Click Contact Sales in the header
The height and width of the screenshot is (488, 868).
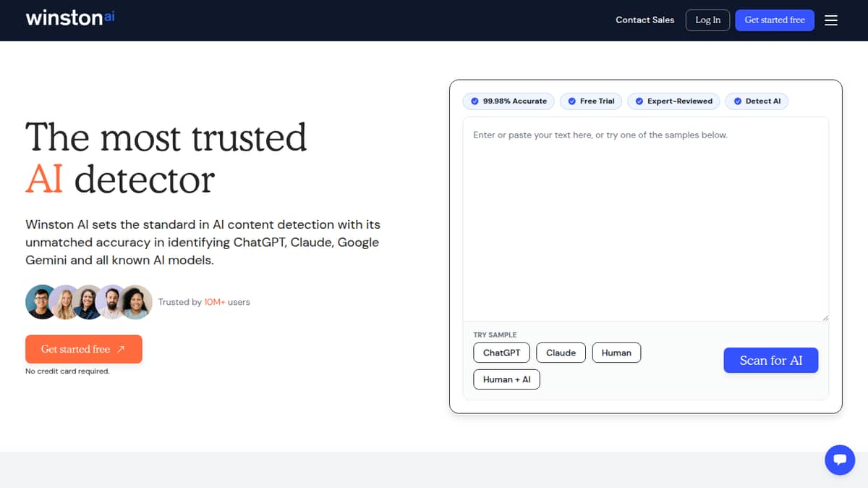(644, 20)
